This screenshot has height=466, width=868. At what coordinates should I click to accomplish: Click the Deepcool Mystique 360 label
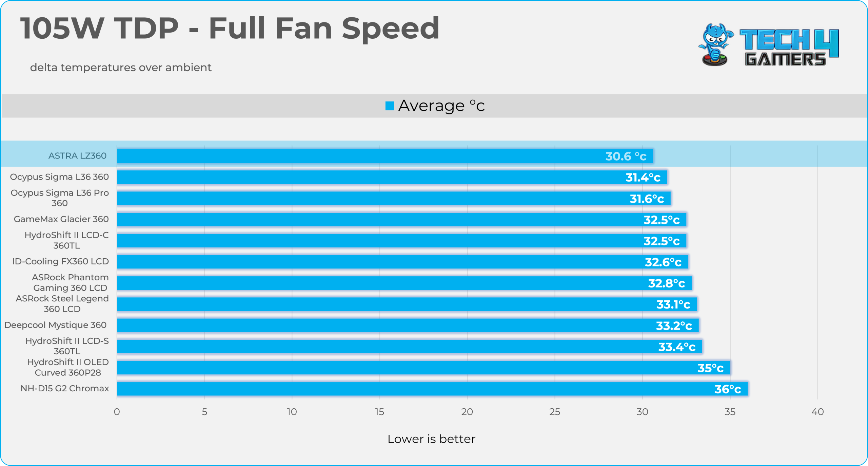click(x=55, y=325)
